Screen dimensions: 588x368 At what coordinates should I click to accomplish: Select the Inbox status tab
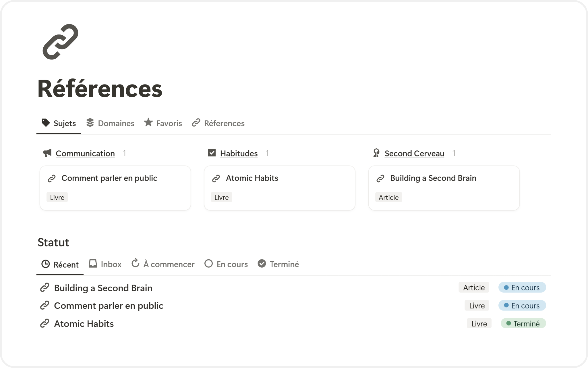(105, 264)
